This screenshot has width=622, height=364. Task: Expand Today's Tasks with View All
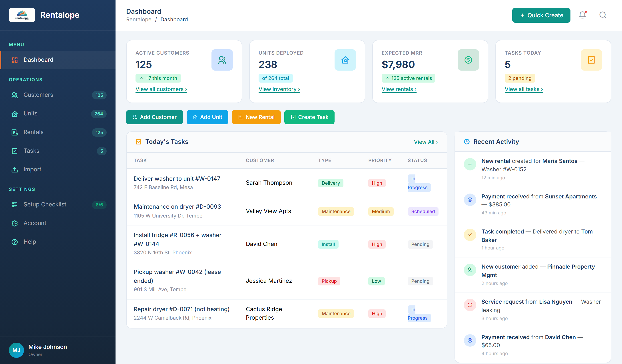(x=426, y=142)
